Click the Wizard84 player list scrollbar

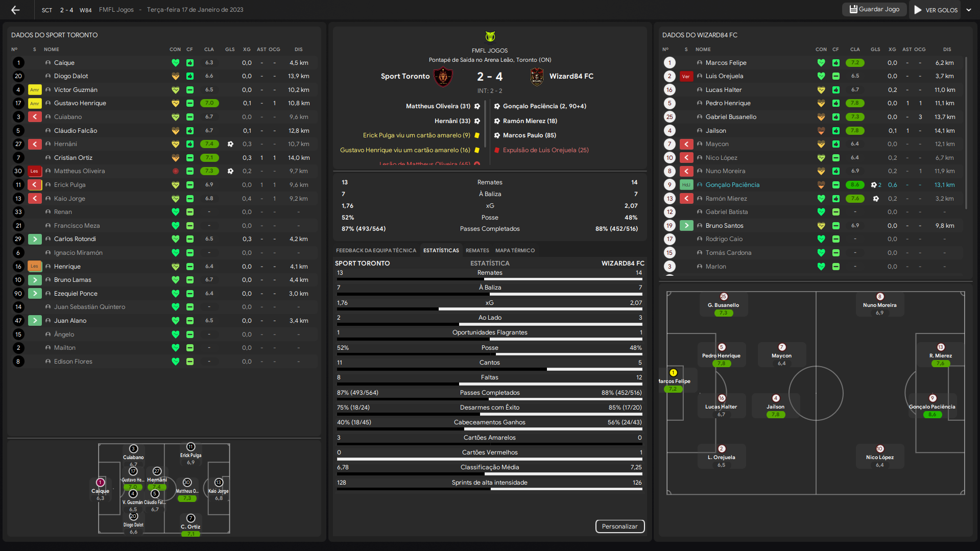[x=966, y=133]
